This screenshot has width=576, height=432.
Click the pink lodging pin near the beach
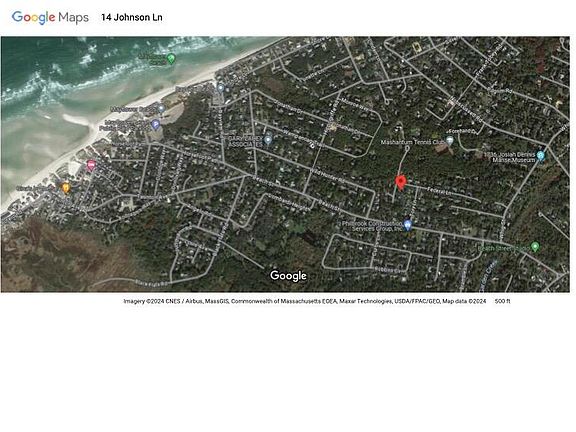pos(91,165)
